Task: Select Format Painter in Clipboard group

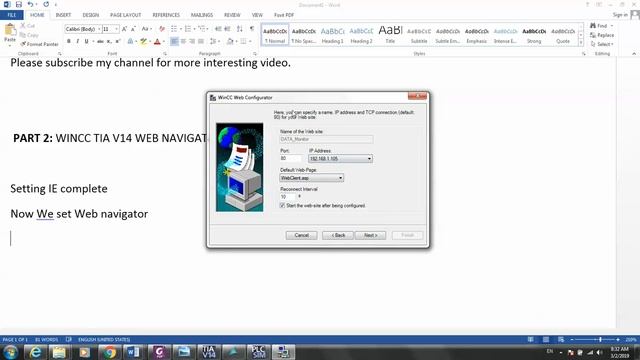Action: pos(40,44)
